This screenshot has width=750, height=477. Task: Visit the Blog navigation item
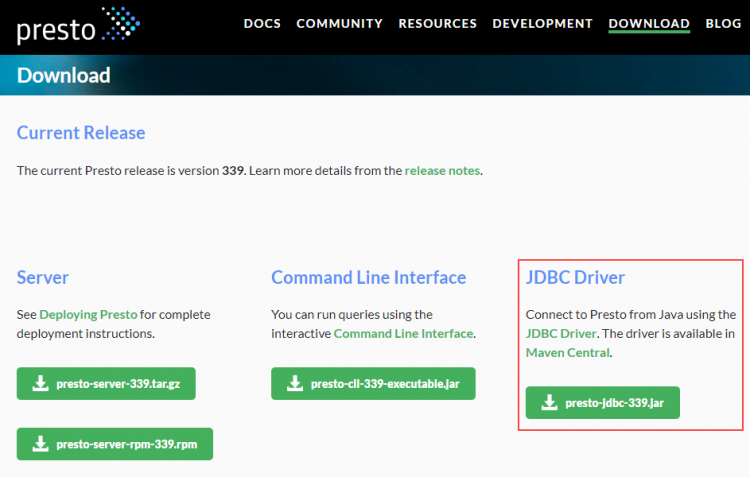[x=723, y=23]
